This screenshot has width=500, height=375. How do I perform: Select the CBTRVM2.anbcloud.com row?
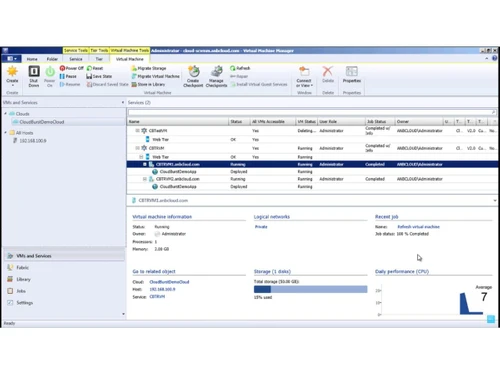[313, 179]
